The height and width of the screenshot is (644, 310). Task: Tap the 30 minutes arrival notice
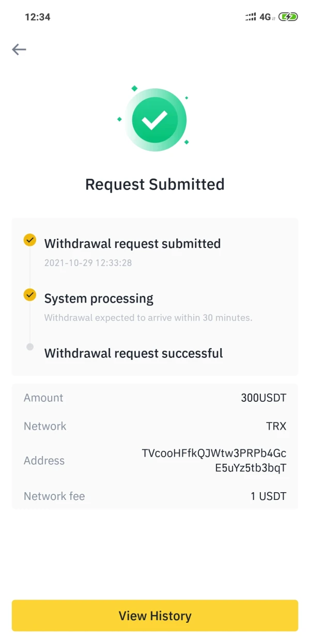(x=148, y=318)
